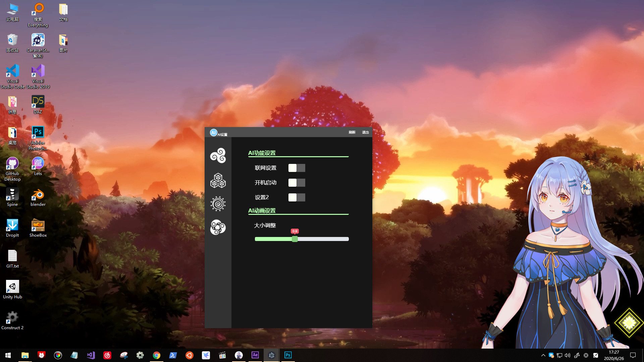
Task: Launch Photoshop from the taskbar
Action: point(288,355)
